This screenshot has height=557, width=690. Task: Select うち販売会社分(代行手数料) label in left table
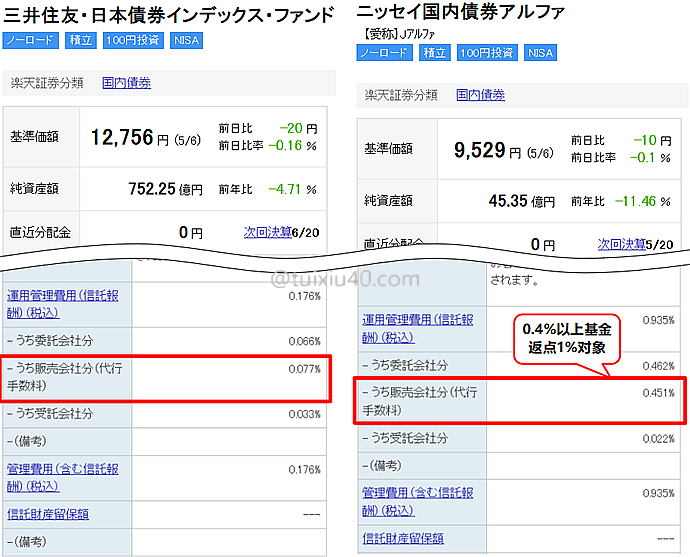click(x=65, y=377)
